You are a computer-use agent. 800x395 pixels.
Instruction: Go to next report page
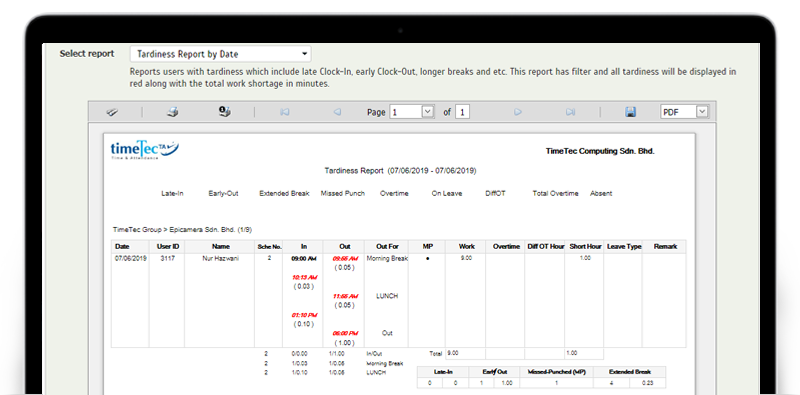coord(518,112)
